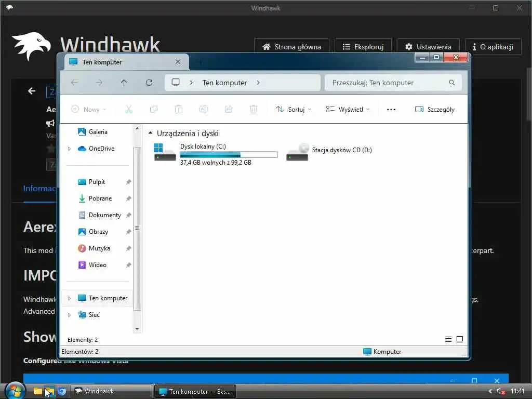Open Strona główna in Windhawk
Image resolution: width=532 pixels, height=399 pixels.
click(x=291, y=46)
